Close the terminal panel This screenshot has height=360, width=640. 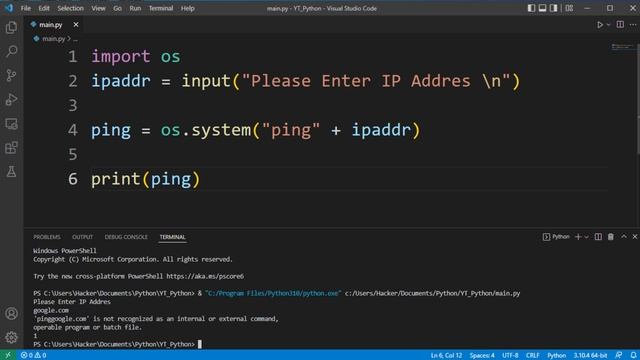[x=635, y=237]
